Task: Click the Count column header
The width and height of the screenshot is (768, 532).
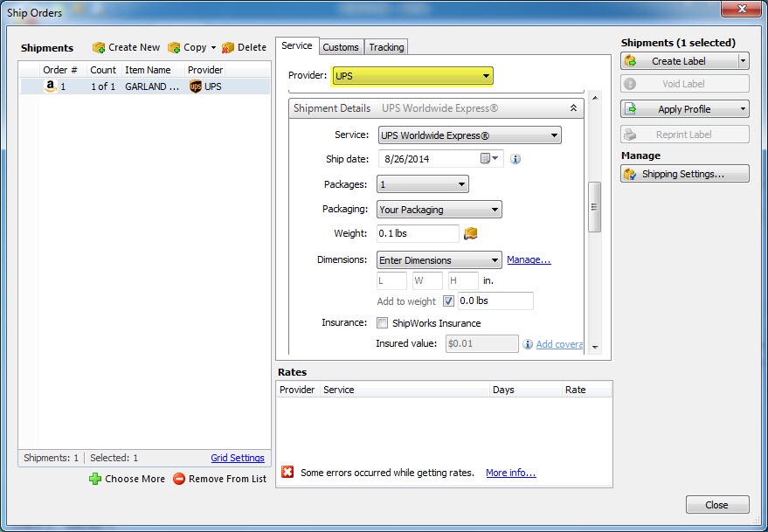Action: click(x=104, y=70)
